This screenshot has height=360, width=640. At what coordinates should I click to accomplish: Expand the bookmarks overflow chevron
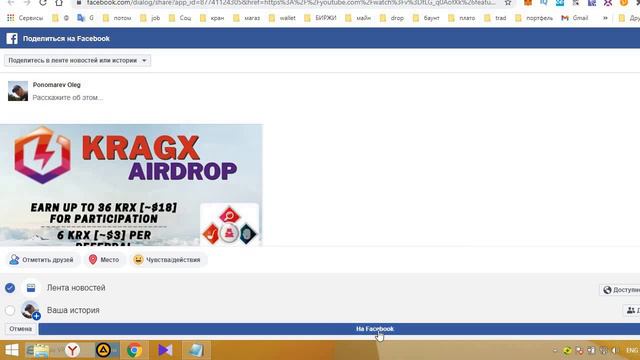click(x=605, y=18)
